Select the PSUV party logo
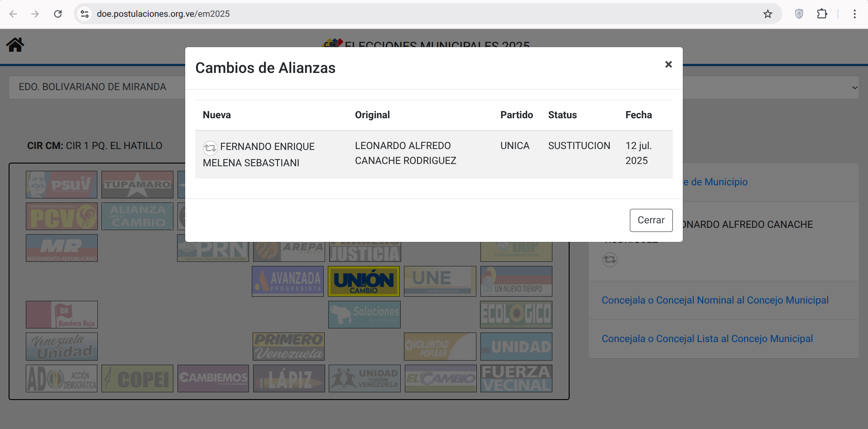The width and height of the screenshot is (868, 429). click(62, 184)
